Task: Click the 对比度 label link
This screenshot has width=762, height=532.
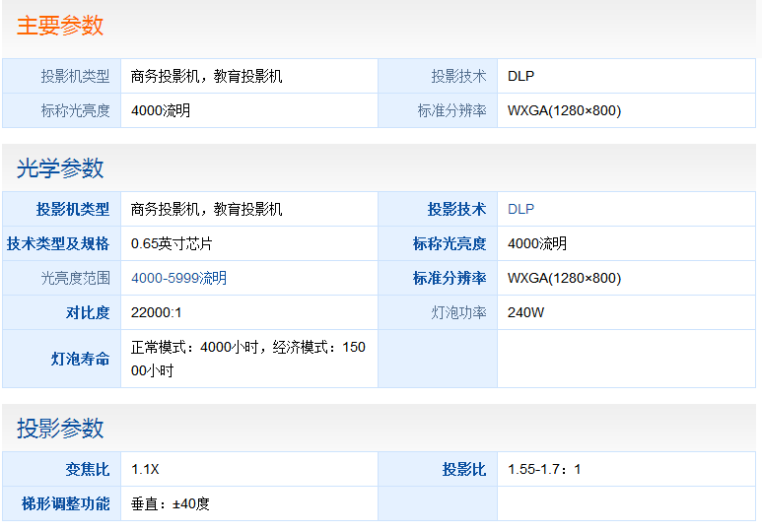Action: click(x=88, y=312)
